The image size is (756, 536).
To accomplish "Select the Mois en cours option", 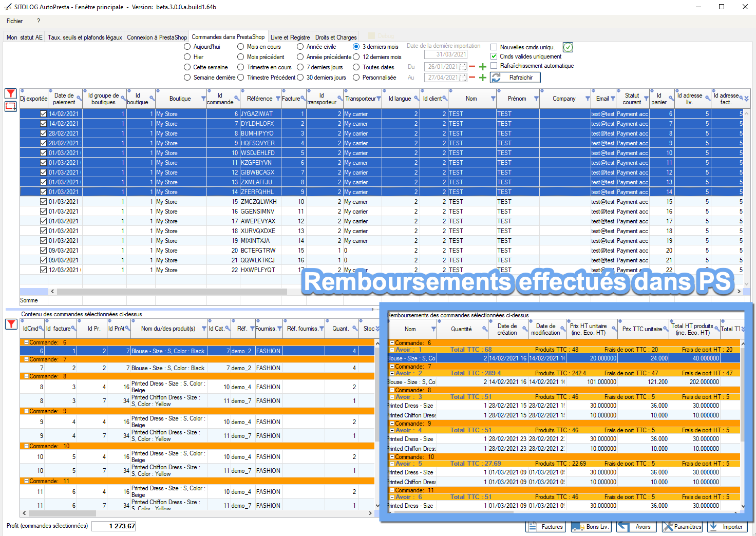I will tap(240, 47).
